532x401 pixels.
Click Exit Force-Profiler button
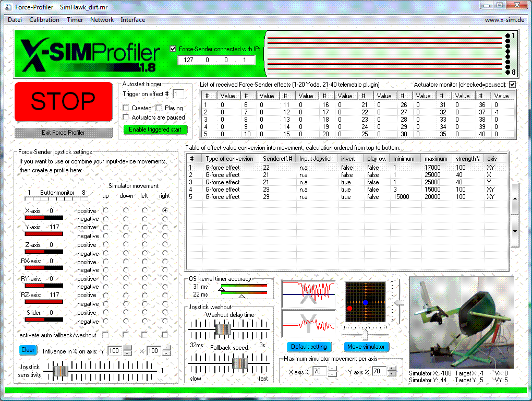point(64,133)
